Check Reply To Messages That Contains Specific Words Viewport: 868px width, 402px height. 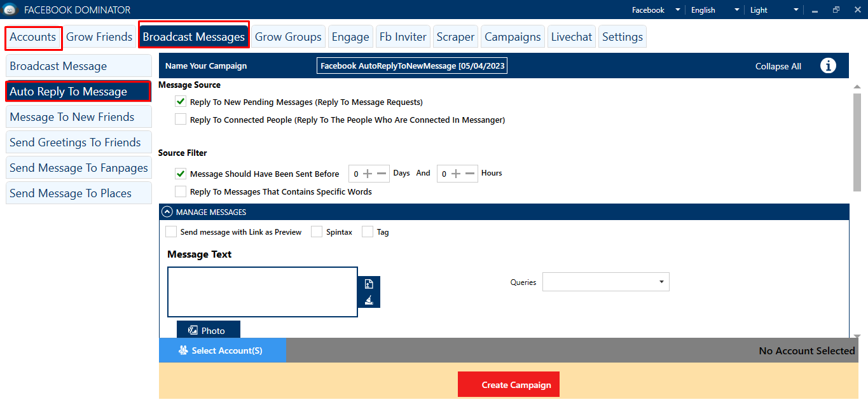[x=181, y=191]
